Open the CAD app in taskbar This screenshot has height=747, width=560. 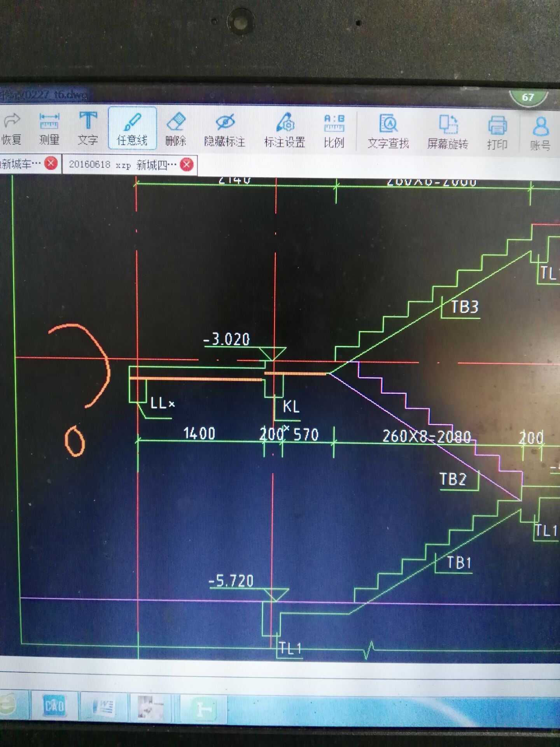pyautogui.click(x=54, y=705)
